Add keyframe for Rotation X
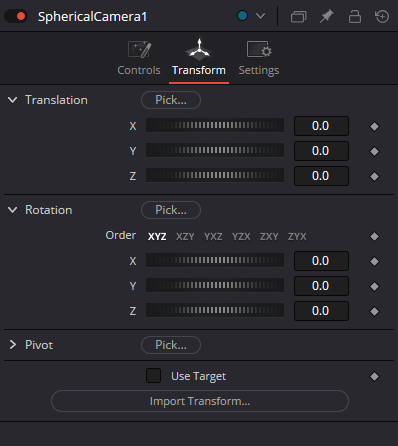Screen dimensions: 398x446 375,261
